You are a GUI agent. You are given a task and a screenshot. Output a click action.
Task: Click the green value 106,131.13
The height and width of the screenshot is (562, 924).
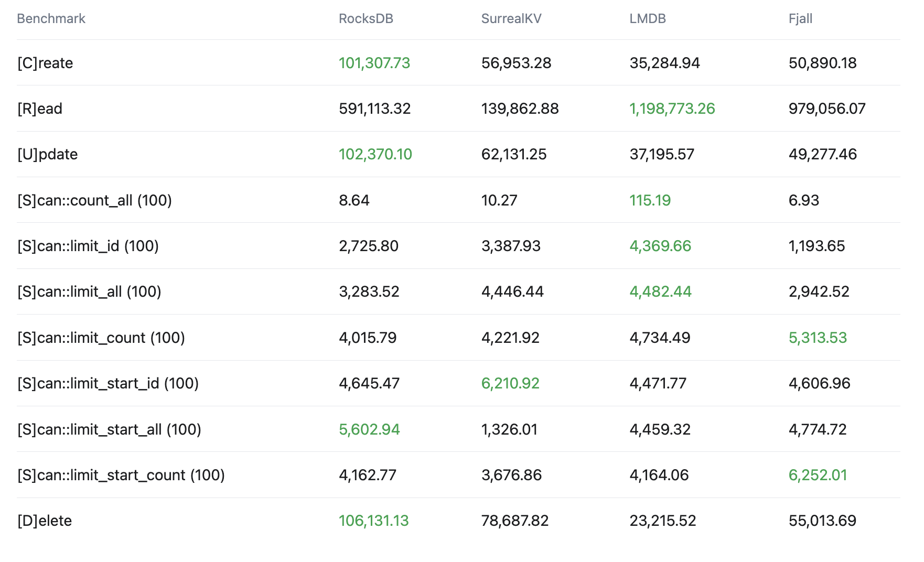[x=374, y=521]
